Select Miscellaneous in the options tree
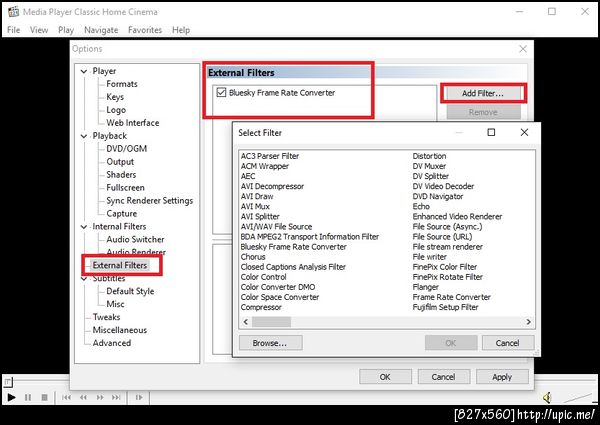 120,331
